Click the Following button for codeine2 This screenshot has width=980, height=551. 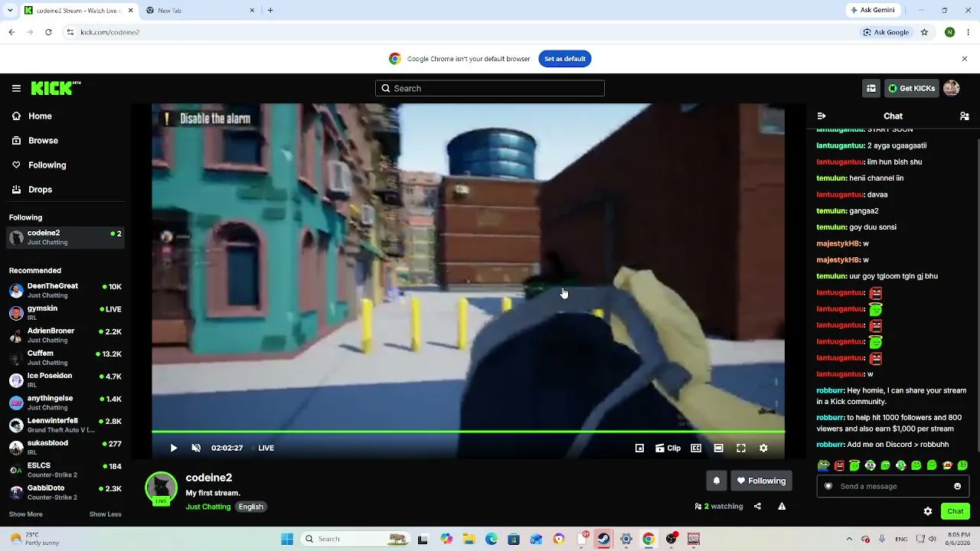coord(761,481)
